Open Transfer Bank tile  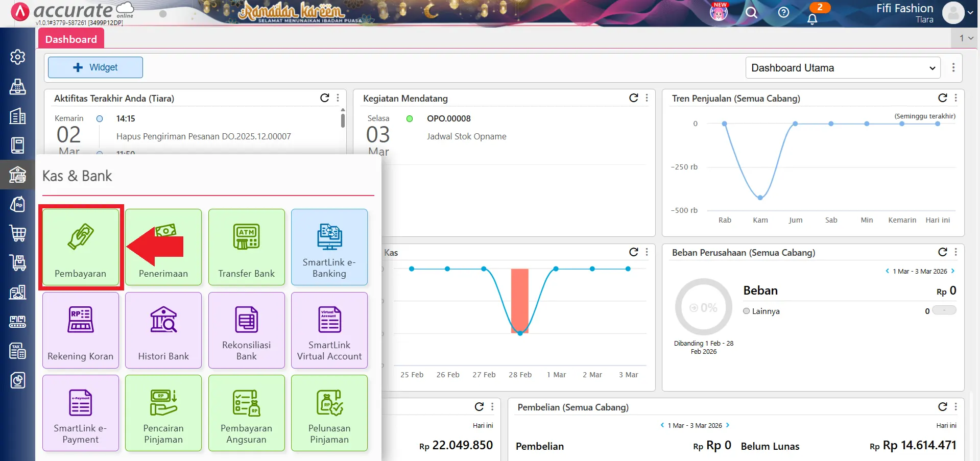pos(246,247)
